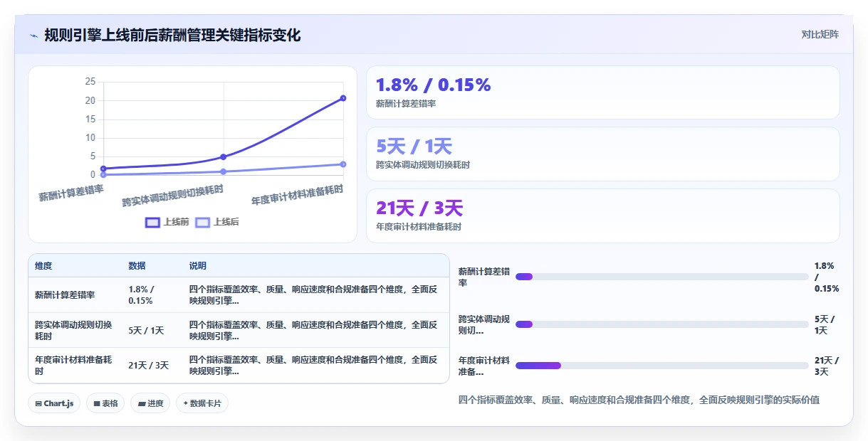
Task: Select the 跨实体调动规则切换耗时 table row
Action: [x=239, y=330]
